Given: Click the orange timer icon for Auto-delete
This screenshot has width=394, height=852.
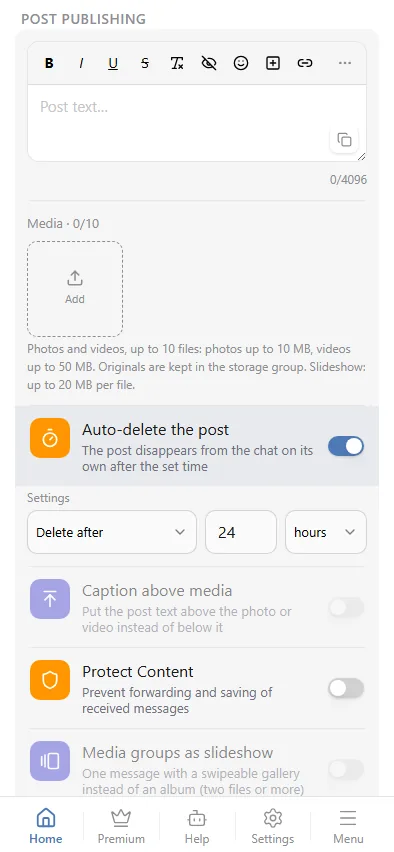Looking at the screenshot, I should (x=50, y=438).
